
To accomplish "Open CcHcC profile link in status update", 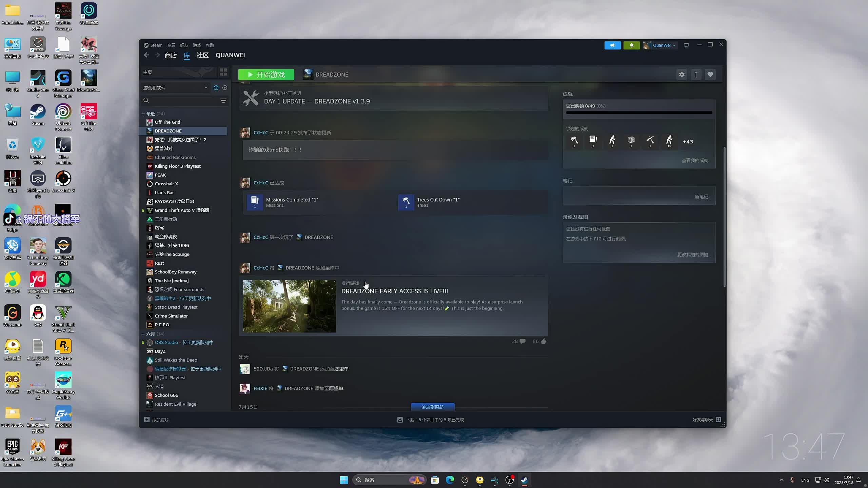I will pos(261,133).
